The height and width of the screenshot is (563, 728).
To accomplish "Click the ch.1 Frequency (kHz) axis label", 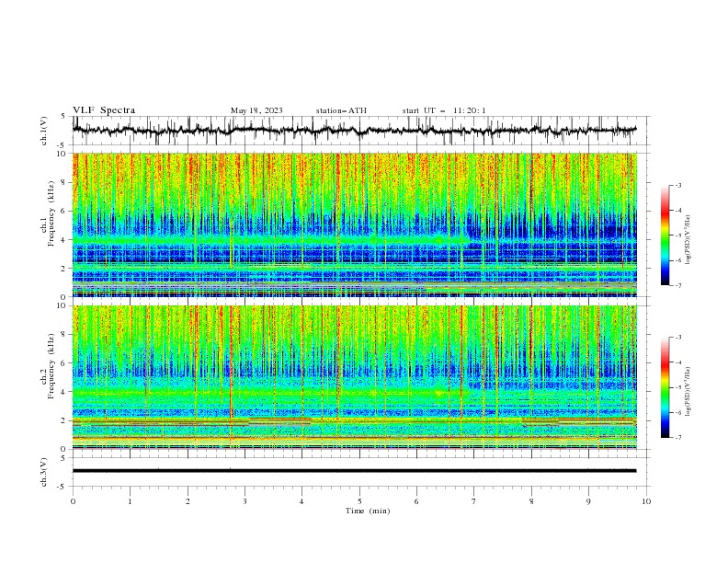I will [48, 213].
